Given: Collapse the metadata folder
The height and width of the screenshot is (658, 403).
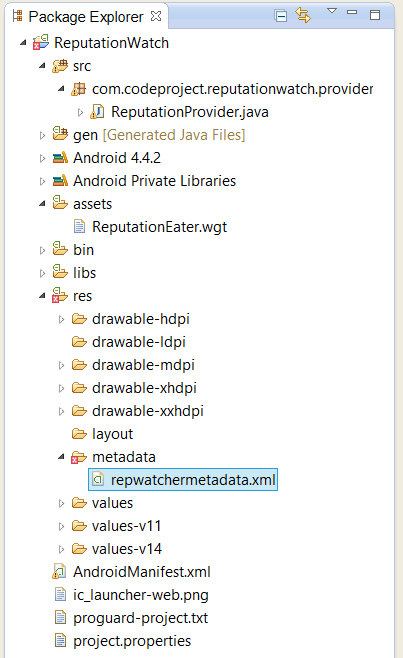Looking at the screenshot, I should coord(61,457).
